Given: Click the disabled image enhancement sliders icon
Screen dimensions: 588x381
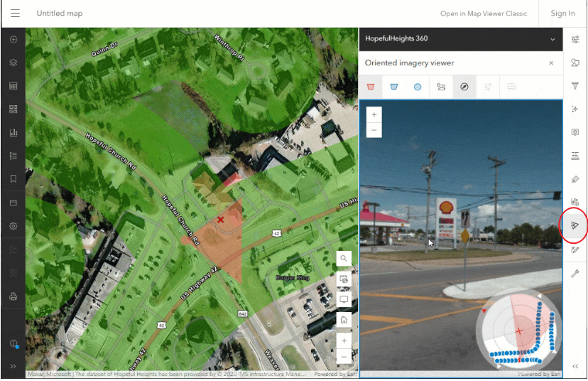Looking at the screenshot, I should 487,87.
